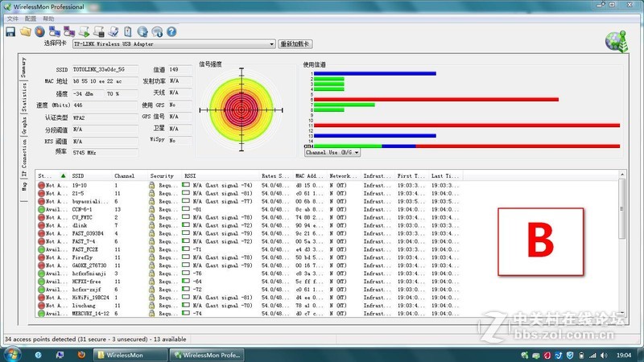Click the orange round toolbar icon

click(39, 31)
